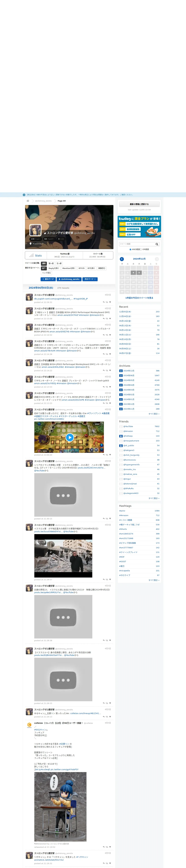Open the ANN news video thumbnail
The width and height of the screenshot is (186, 868).
pyautogui.click(x=63, y=556)
